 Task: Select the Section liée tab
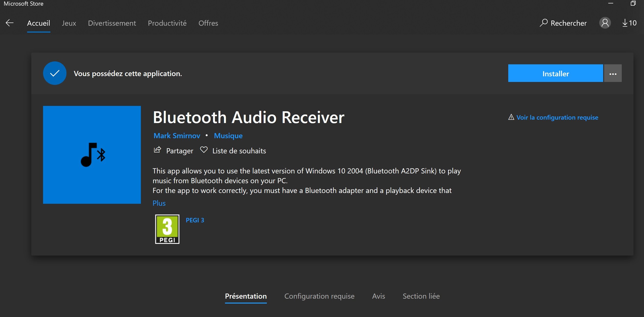pyautogui.click(x=421, y=296)
